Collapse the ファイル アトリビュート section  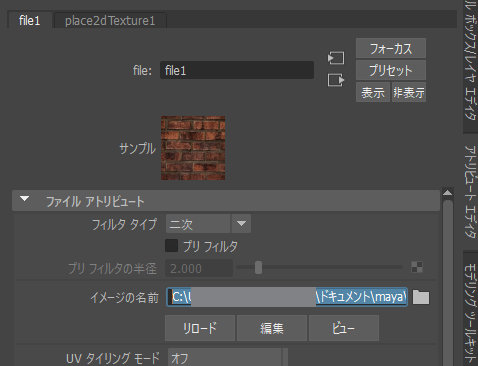click(24, 199)
